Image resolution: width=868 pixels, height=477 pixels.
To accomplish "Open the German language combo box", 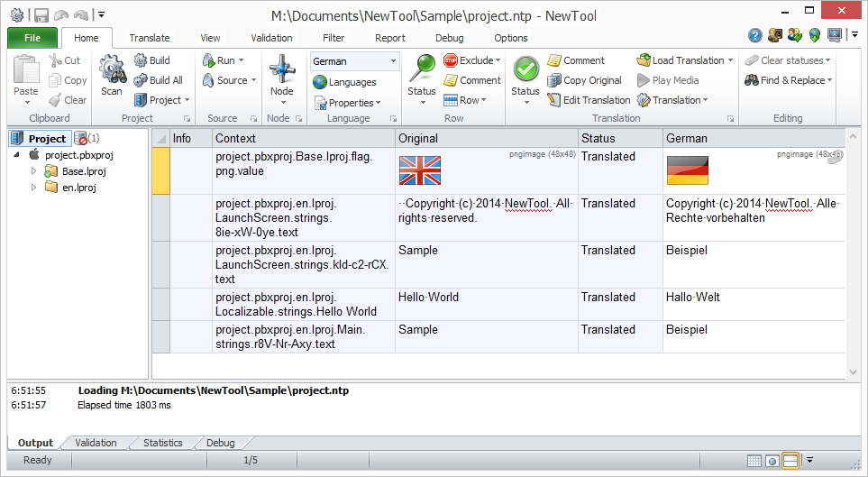I will (x=355, y=61).
